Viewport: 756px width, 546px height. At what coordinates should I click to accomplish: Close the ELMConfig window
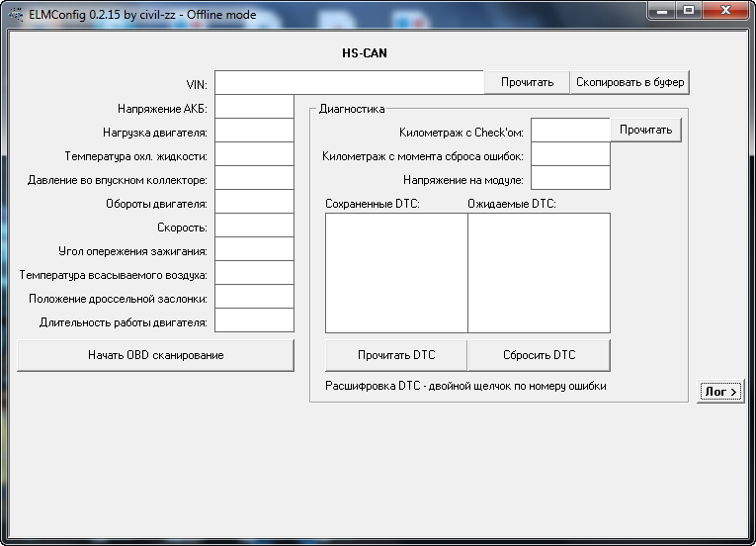(725, 11)
